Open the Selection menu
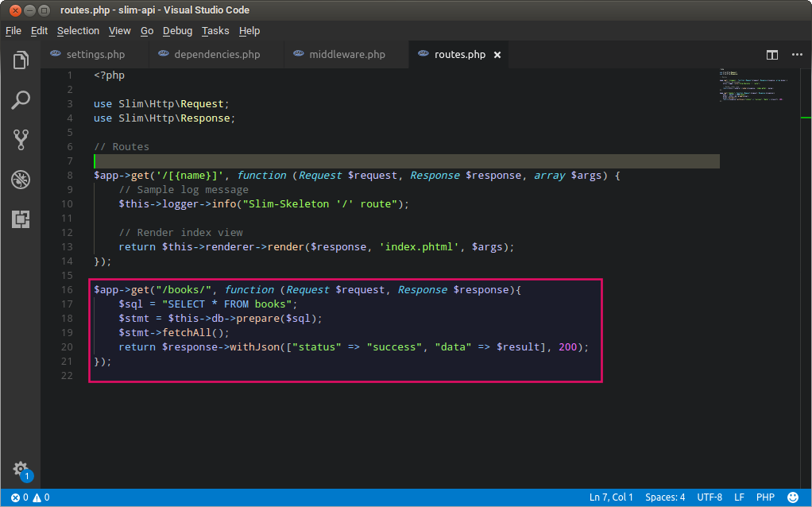 [x=78, y=31]
